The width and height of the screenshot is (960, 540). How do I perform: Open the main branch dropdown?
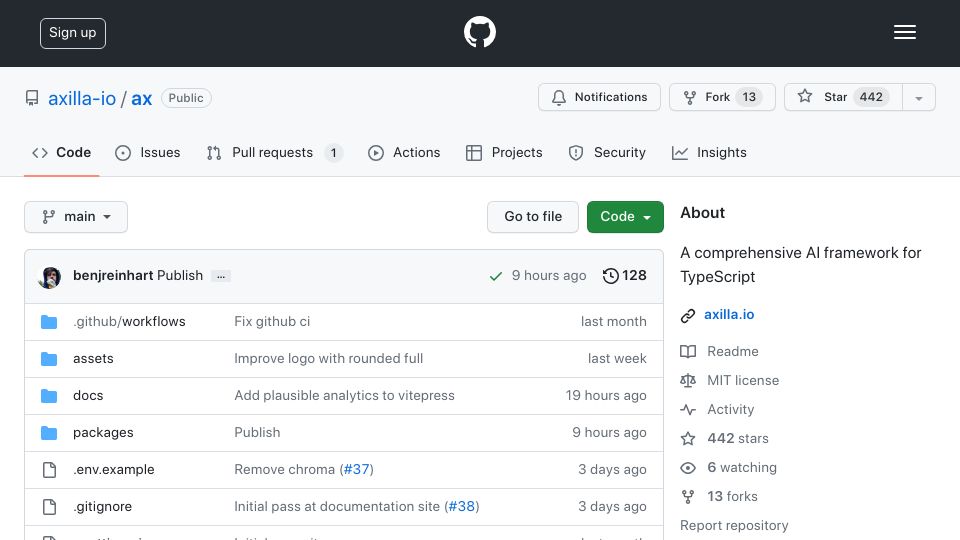[76, 217]
